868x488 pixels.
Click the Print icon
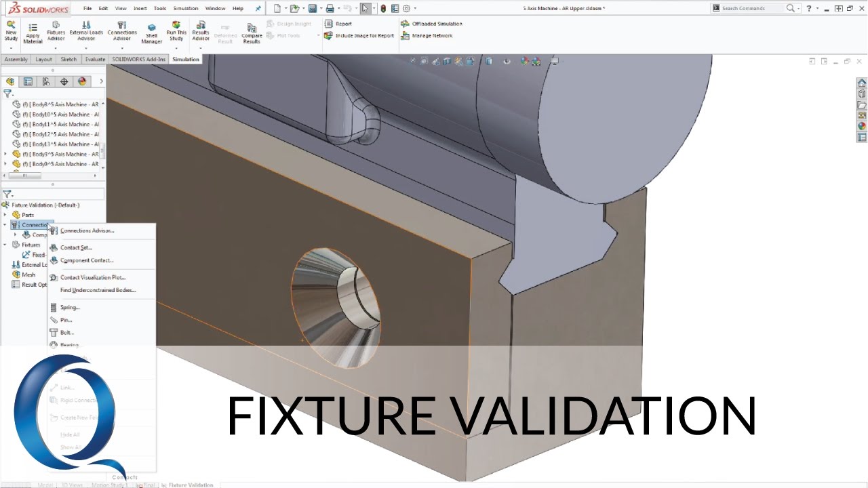click(330, 8)
